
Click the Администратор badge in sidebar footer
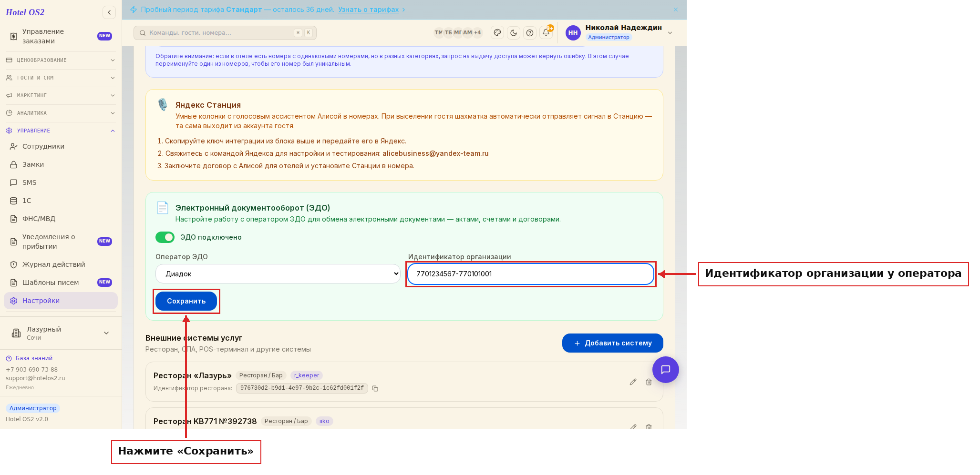coord(33,408)
